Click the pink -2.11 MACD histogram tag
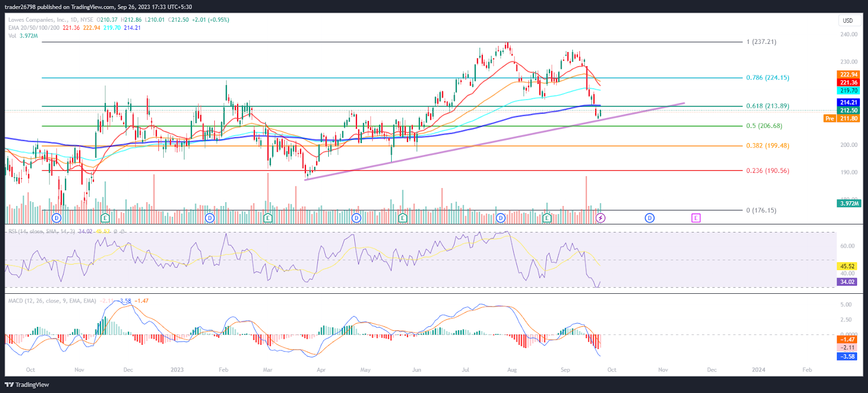 tap(847, 348)
